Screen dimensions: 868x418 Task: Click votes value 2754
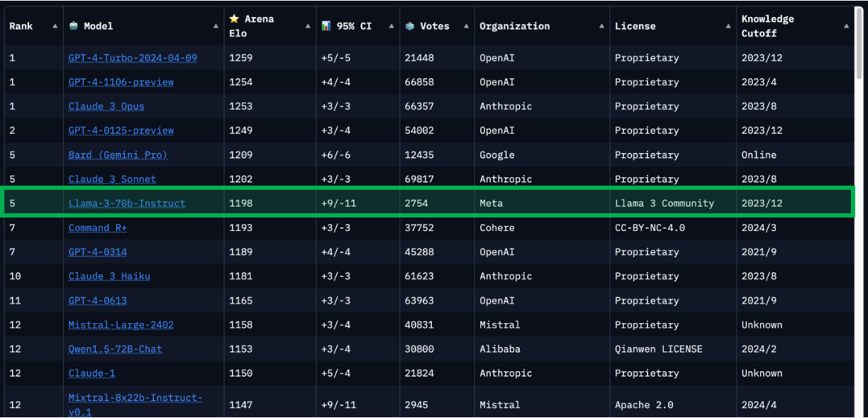click(x=416, y=203)
